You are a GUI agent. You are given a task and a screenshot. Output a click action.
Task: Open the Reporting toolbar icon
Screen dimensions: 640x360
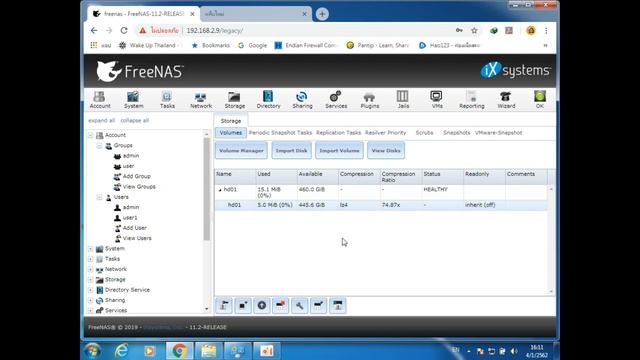[x=471, y=100]
